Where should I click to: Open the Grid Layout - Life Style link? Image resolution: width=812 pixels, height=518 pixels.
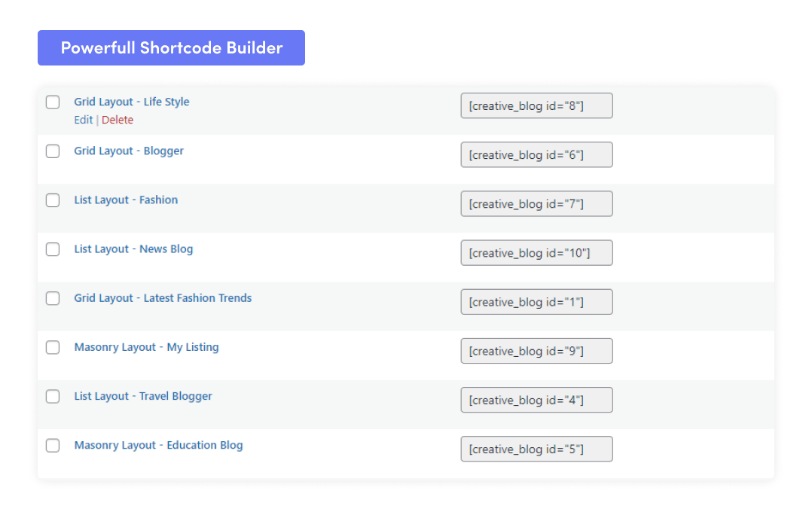click(132, 102)
